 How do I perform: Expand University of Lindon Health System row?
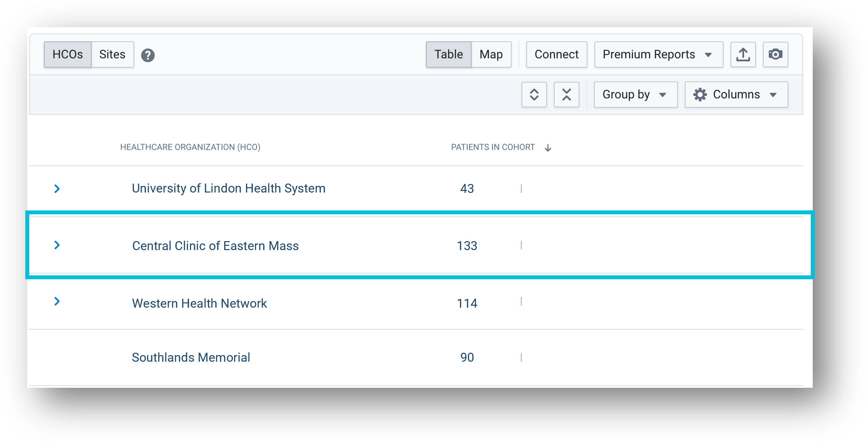[57, 189]
